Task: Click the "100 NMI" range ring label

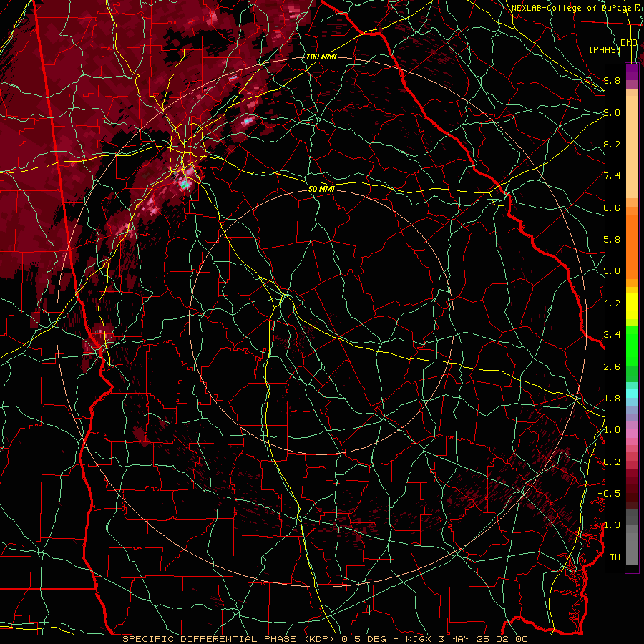Action: [x=321, y=57]
